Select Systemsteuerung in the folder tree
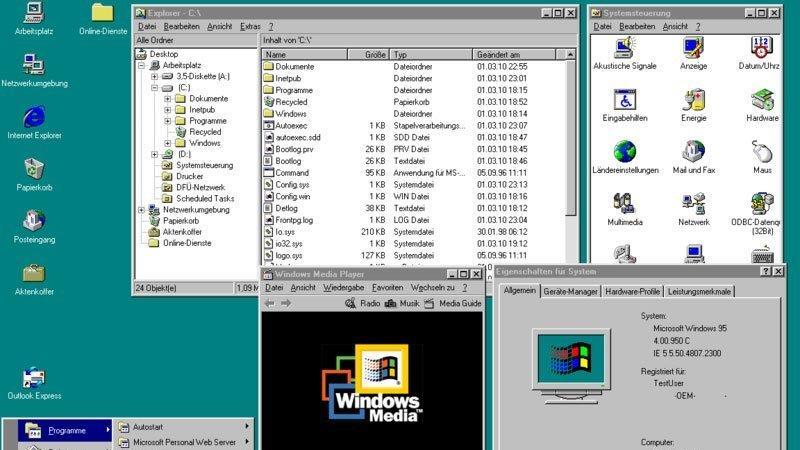Image resolution: width=800 pixels, height=450 pixels. pos(204,165)
